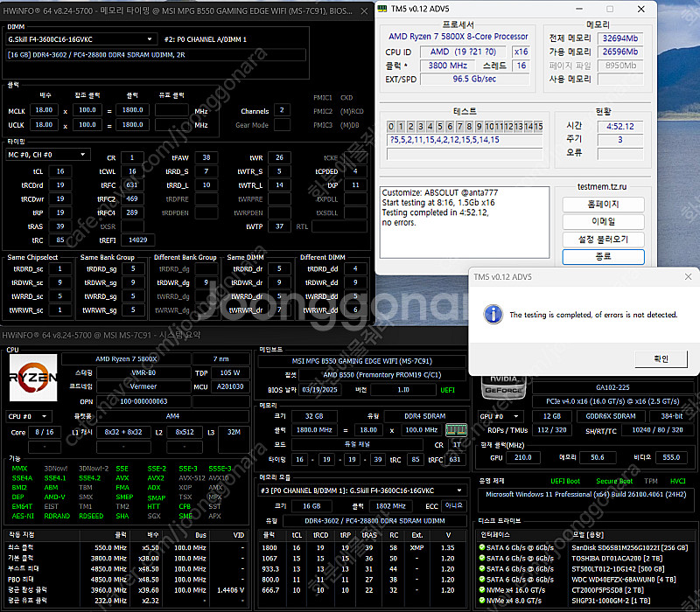Click the tRFC value 631 in timings
Screen dimensions: 700x612
tap(132, 185)
